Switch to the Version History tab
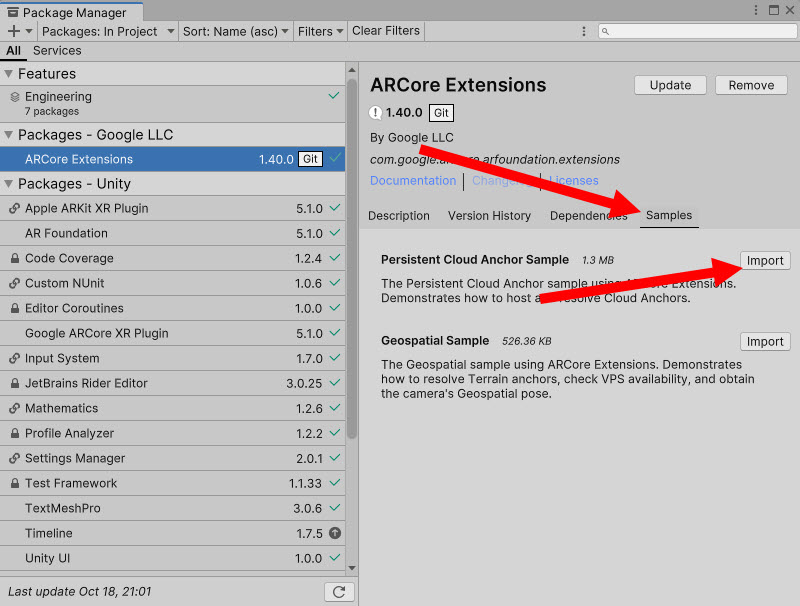 coord(489,216)
